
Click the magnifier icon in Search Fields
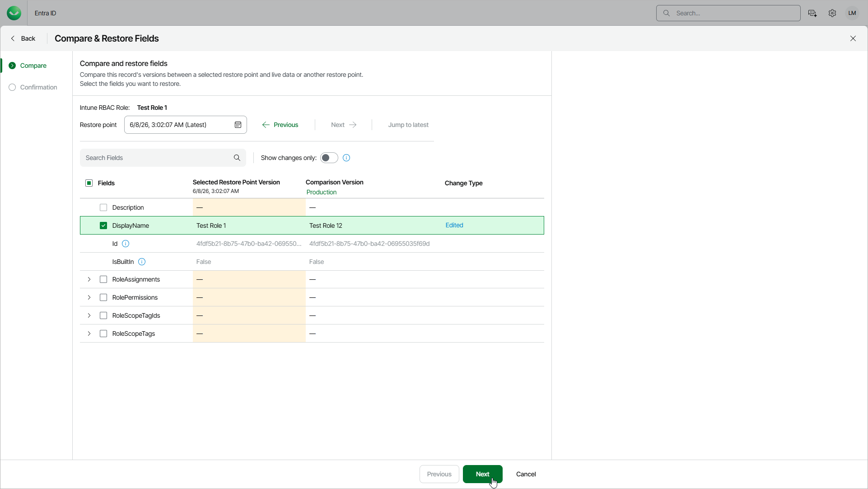[237, 158]
